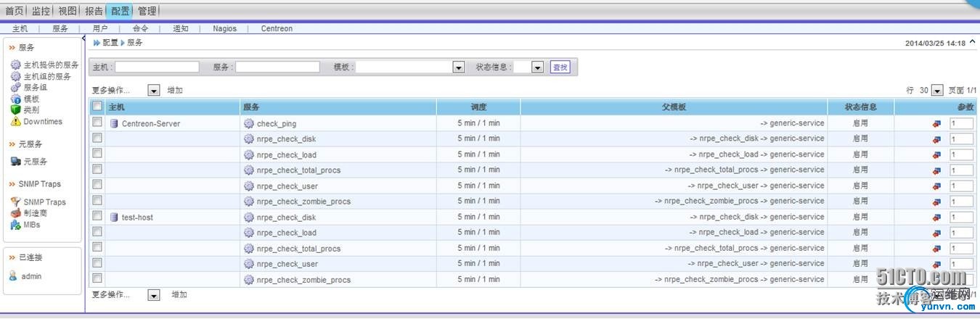The height and width of the screenshot is (319, 980).
Task: Open top 更多操作 dropdown
Action: tap(153, 91)
